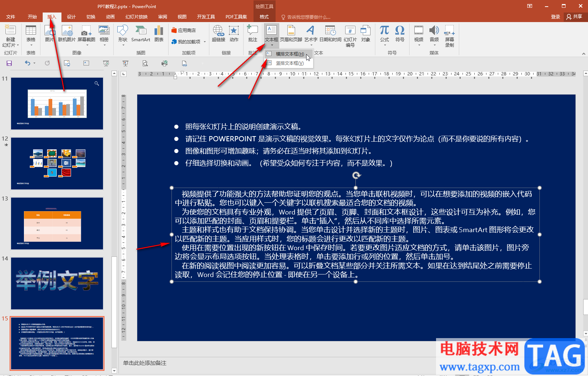
Task: Click the notes area (单击此处添加备注)
Action: click(x=145, y=363)
